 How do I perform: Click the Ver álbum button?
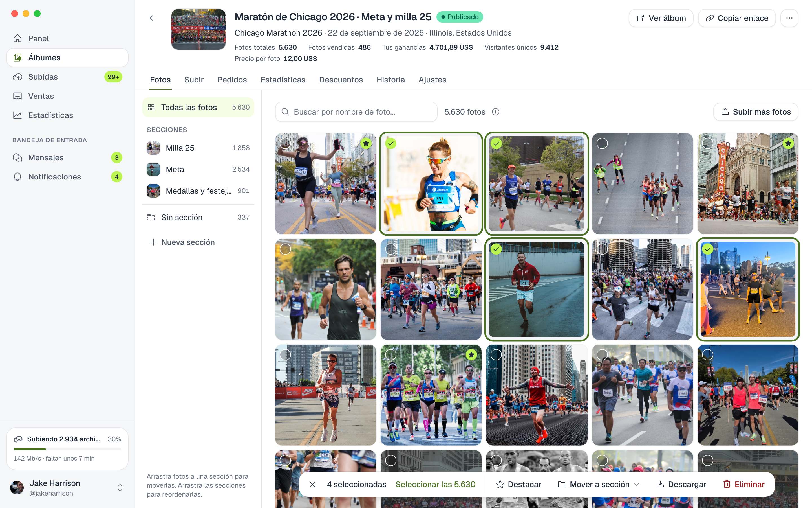pos(661,18)
